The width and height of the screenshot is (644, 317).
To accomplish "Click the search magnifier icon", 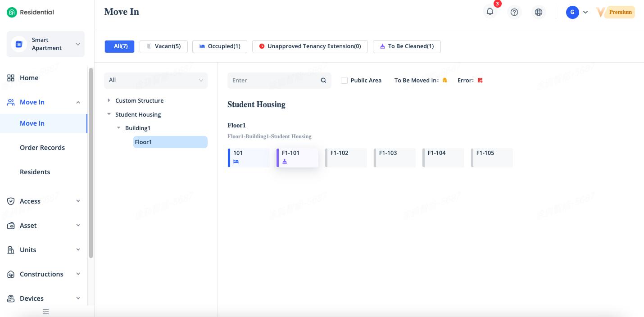I will point(323,81).
